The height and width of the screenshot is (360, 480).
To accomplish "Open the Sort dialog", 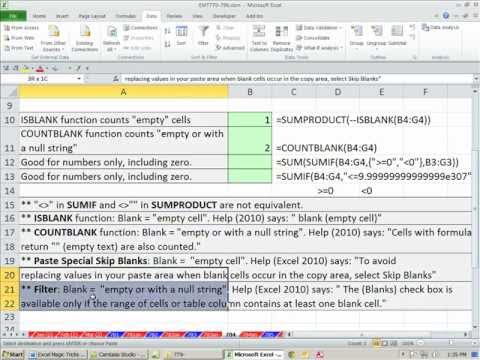I will coord(181,36).
